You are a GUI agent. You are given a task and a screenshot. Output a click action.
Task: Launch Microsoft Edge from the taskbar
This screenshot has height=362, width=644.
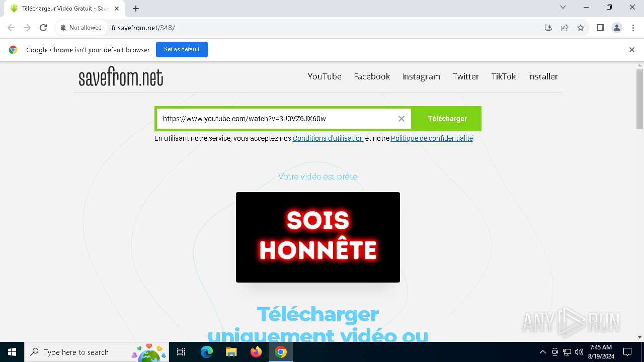pos(207,352)
